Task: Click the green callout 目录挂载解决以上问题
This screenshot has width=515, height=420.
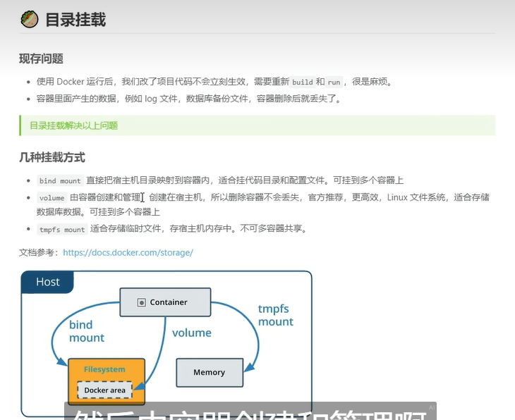Action: (x=257, y=125)
